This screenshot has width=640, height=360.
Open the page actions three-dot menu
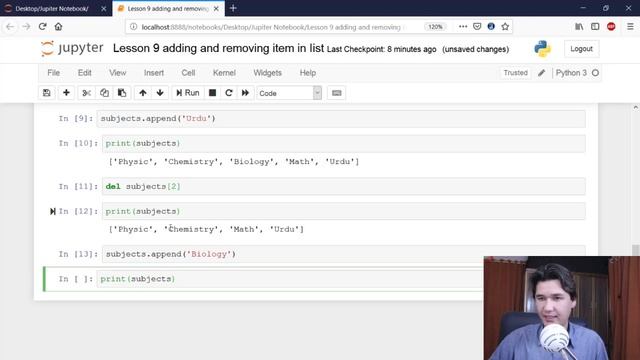tap(463, 27)
